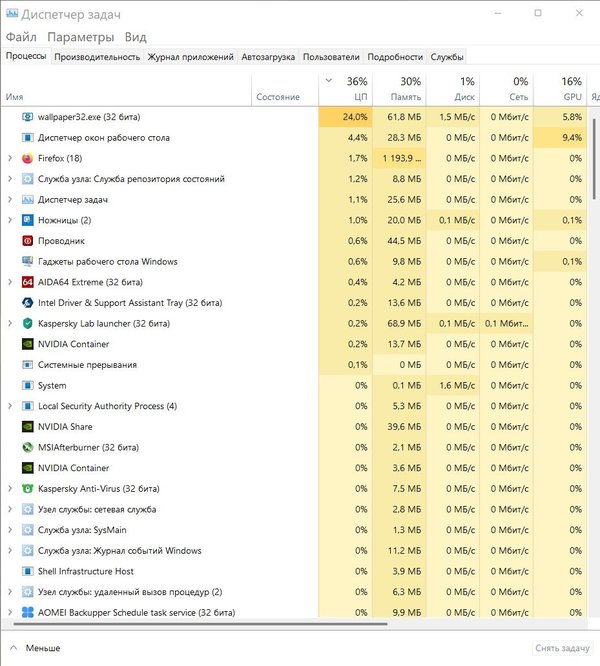Click the Firefox process icon
This screenshot has height=666, width=600.
click(x=27, y=158)
